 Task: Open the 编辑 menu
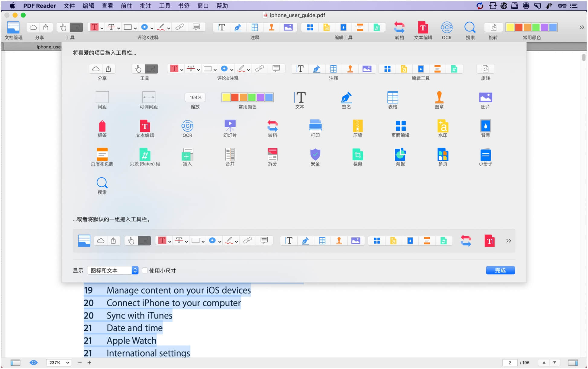88,6
